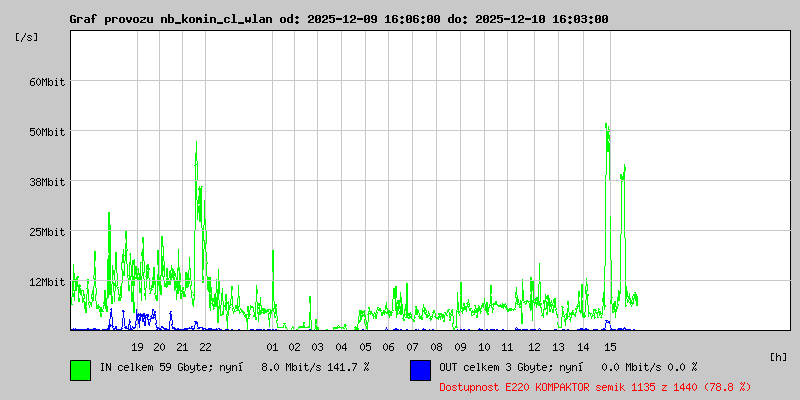
Task: Click the blue OUT legend color swatch
Action: (x=420, y=370)
